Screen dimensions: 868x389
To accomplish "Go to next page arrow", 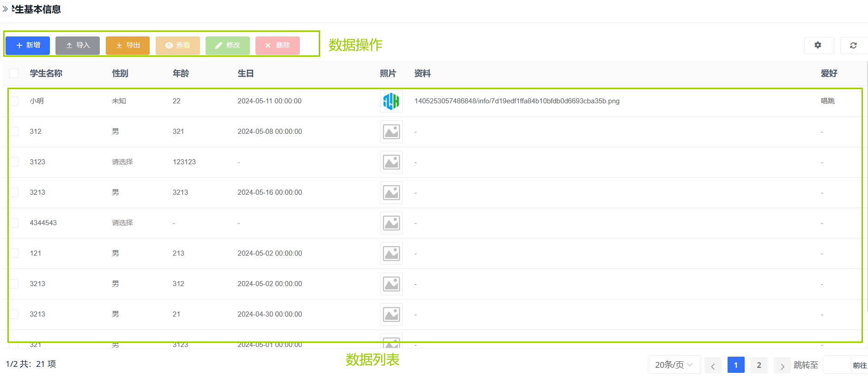I will [x=782, y=365].
